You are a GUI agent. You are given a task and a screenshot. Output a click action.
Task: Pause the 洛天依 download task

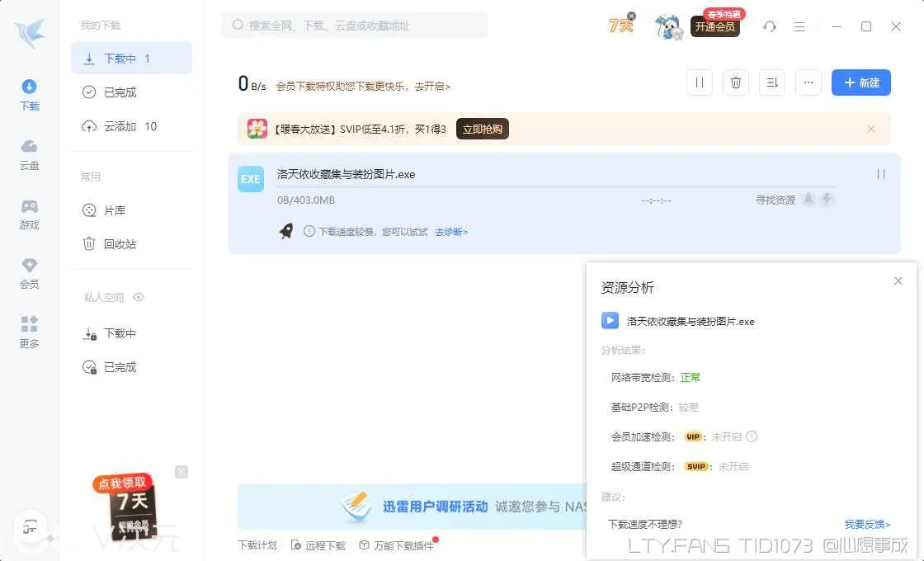click(881, 174)
